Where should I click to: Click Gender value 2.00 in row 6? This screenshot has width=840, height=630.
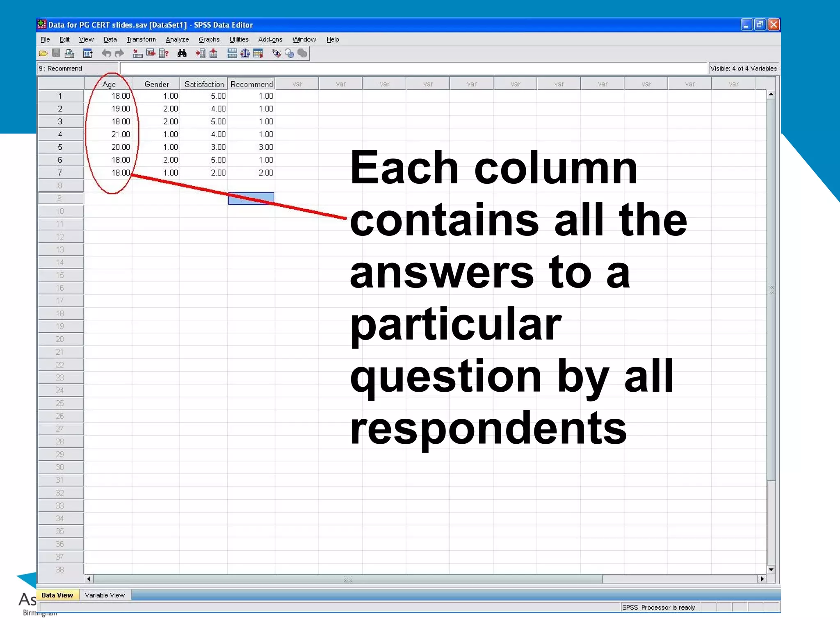click(156, 160)
